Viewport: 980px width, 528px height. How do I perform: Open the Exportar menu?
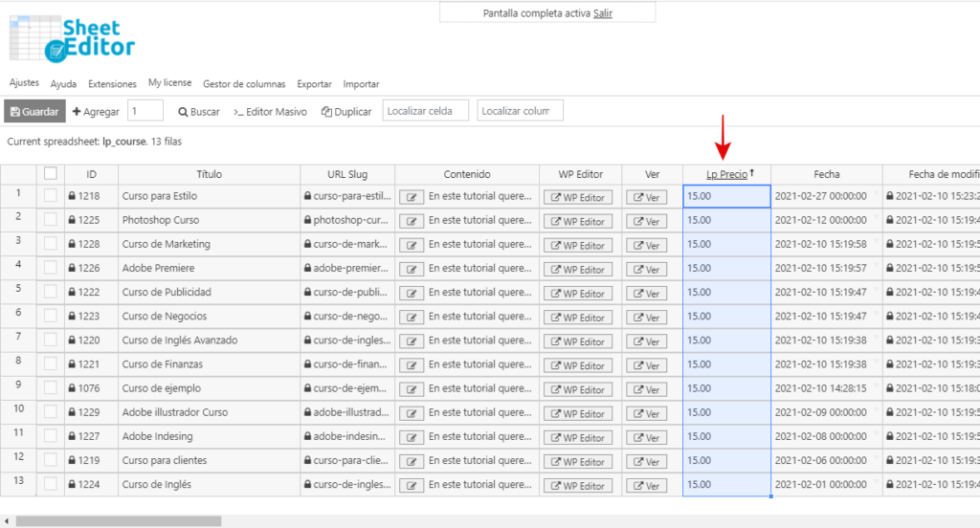tap(314, 84)
